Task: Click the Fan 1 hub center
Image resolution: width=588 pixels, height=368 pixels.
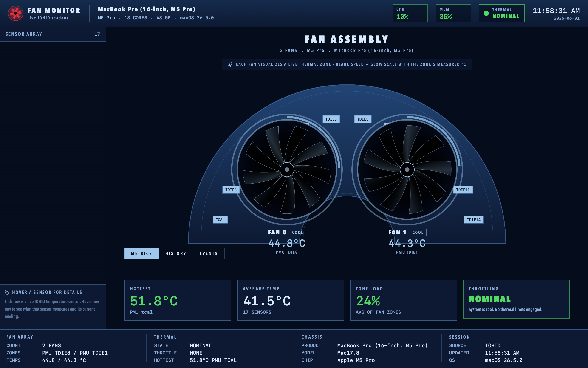Action: 407,170
